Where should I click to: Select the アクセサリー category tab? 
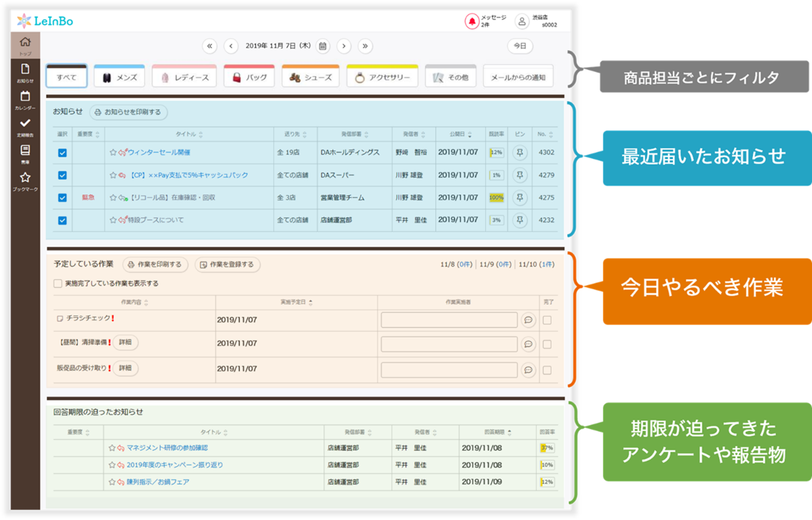382,77
